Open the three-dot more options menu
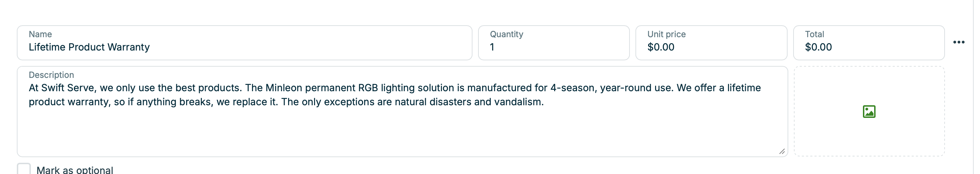The height and width of the screenshot is (174, 980). coord(958,42)
